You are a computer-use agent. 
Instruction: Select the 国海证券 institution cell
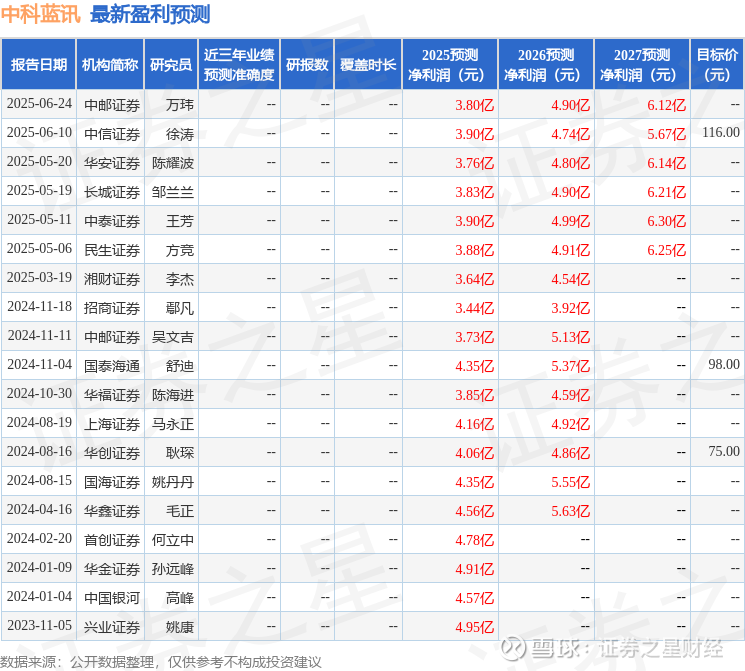(x=112, y=481)
